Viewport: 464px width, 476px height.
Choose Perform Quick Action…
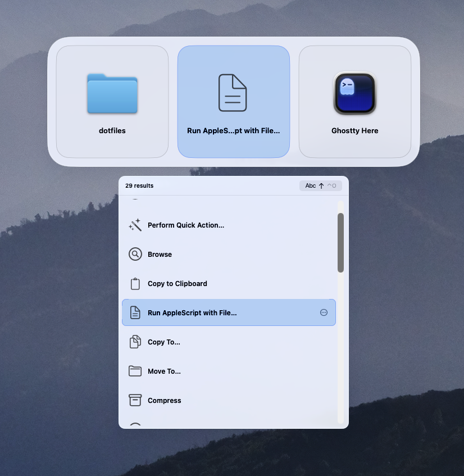coord(229,225)
